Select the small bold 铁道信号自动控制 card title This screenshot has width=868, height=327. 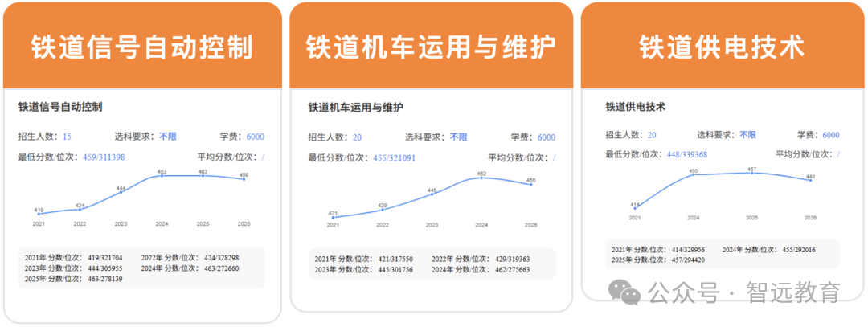point(60,107)
